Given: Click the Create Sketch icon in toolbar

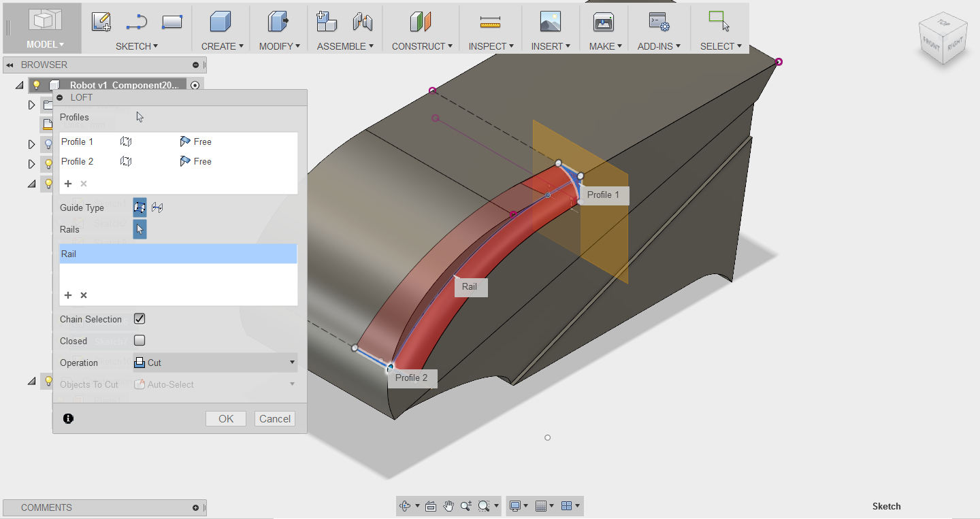Looking at the screenshot, I should (101, 22).
